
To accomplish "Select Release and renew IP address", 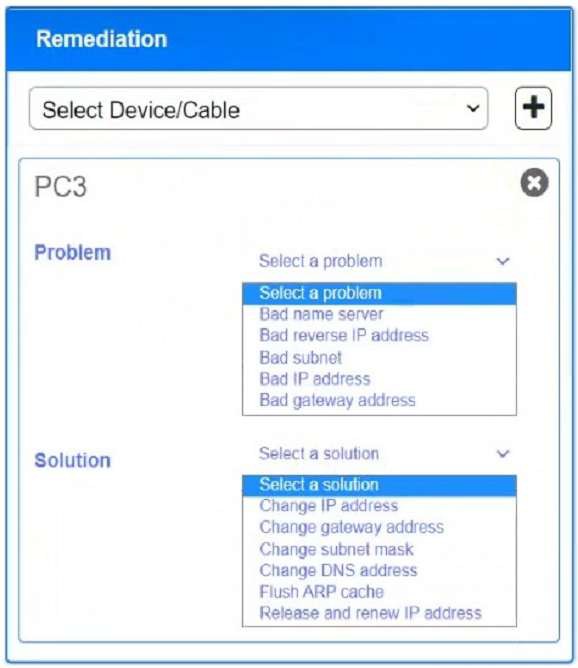I will coord(380,613).
